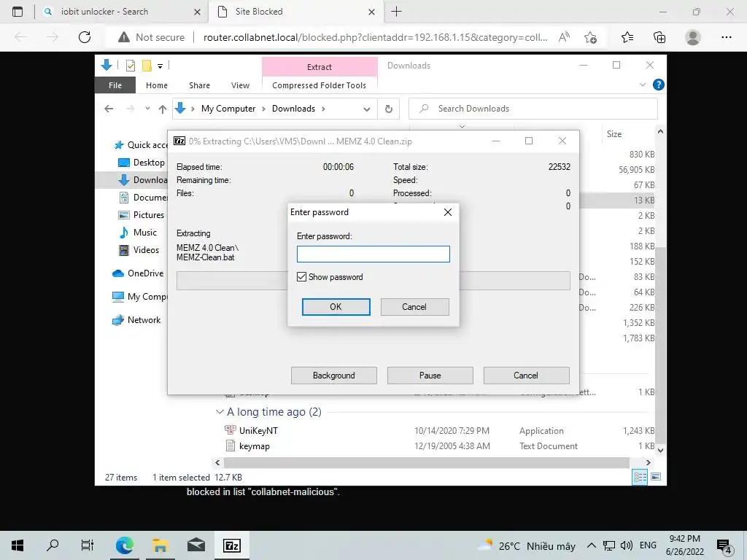Switch to the Share ribbon tab

point(199,85)
